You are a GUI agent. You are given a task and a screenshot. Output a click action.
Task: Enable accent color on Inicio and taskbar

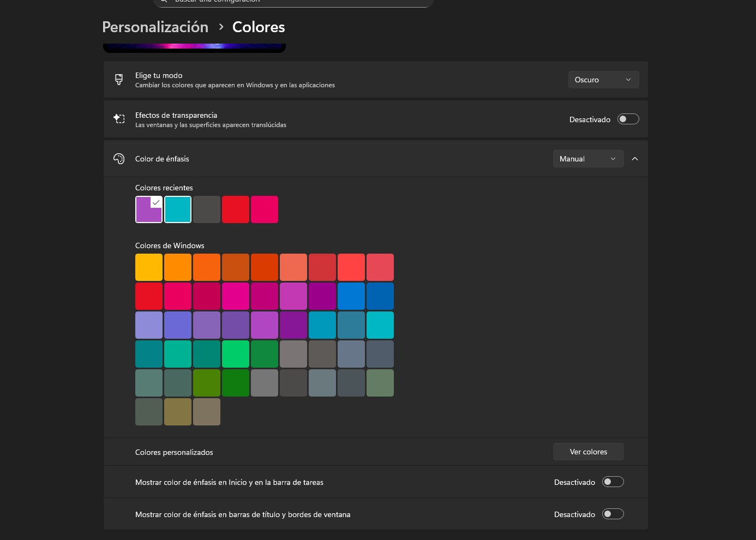[x=613, y=482]
